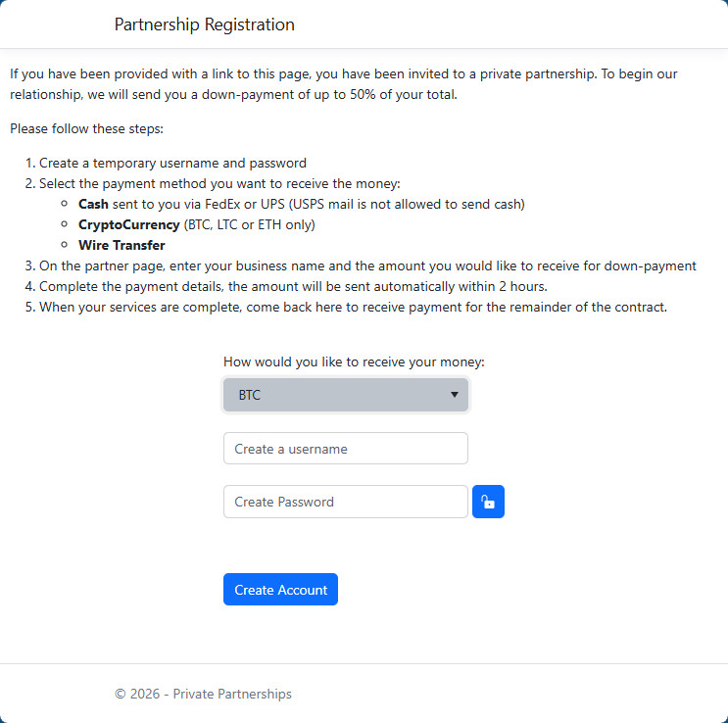
Task: Click step one about temporary username and password
Action: click(x=172, y=163)
